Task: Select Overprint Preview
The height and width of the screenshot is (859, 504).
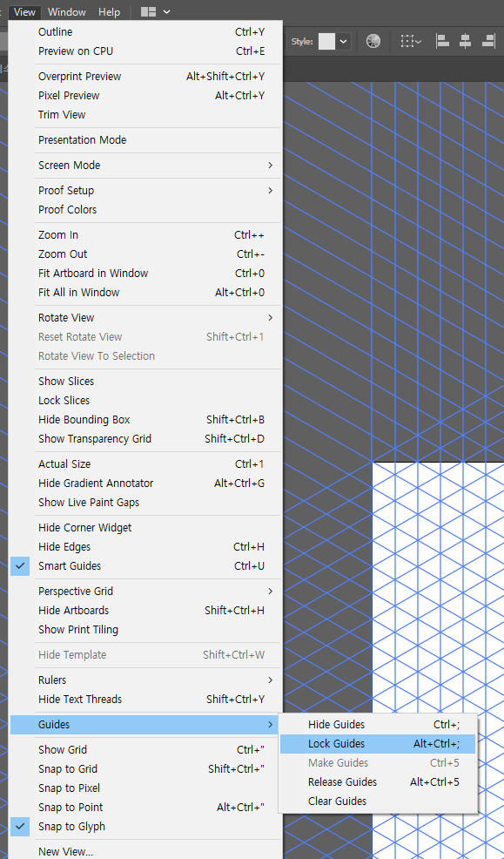Action: click(x=146, y=77)
